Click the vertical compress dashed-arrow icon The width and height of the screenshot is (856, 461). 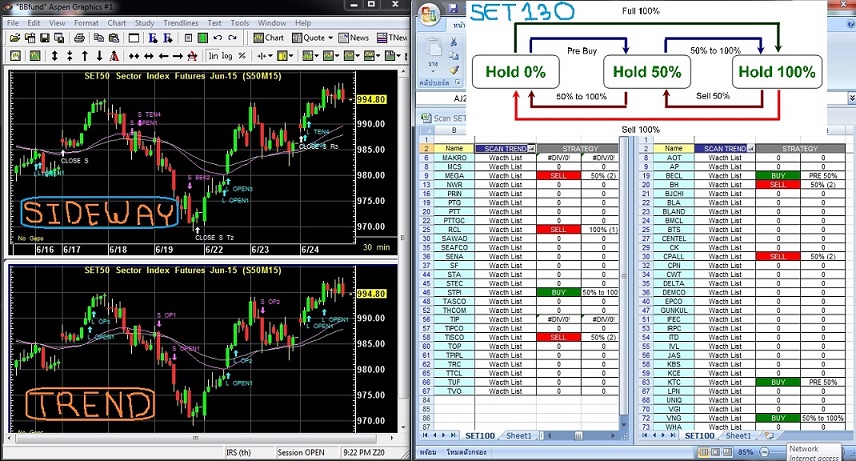(x=70, y=56)
